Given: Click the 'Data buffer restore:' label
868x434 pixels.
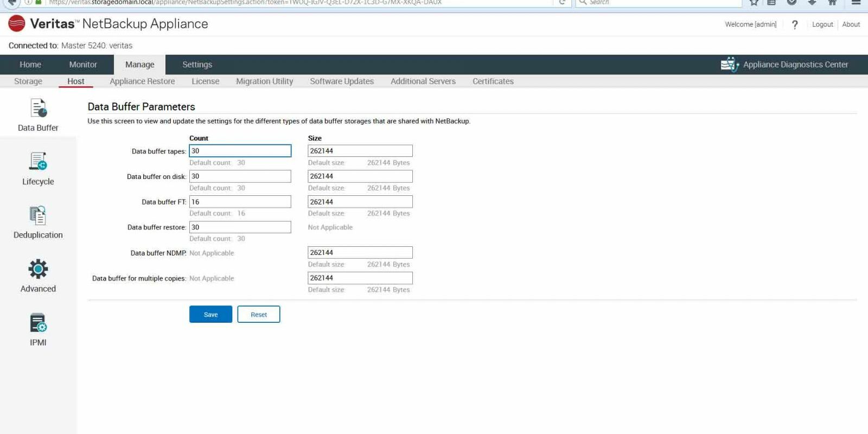Looking at the screenshot, I should (x=157, y=228).
